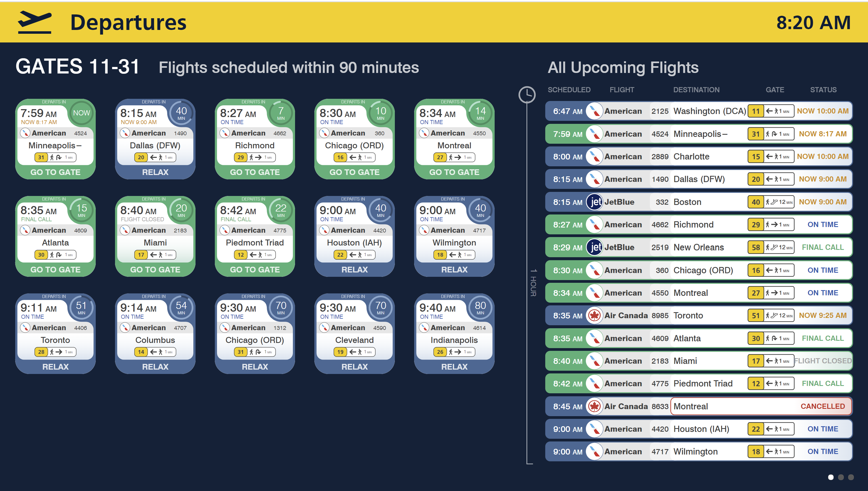Click the Air Canada logo in the Toronto row

pyautogui.click(x=594, y=316)
